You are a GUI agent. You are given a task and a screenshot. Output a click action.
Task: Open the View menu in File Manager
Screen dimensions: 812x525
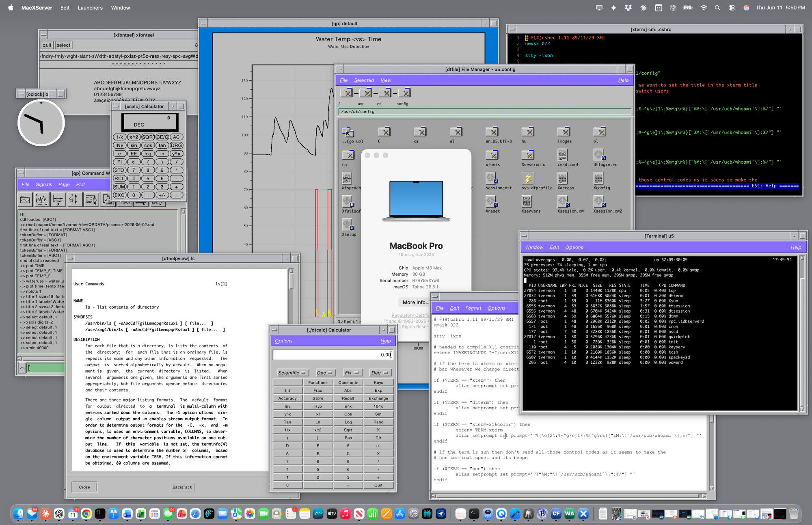click(x=386, y=80)
